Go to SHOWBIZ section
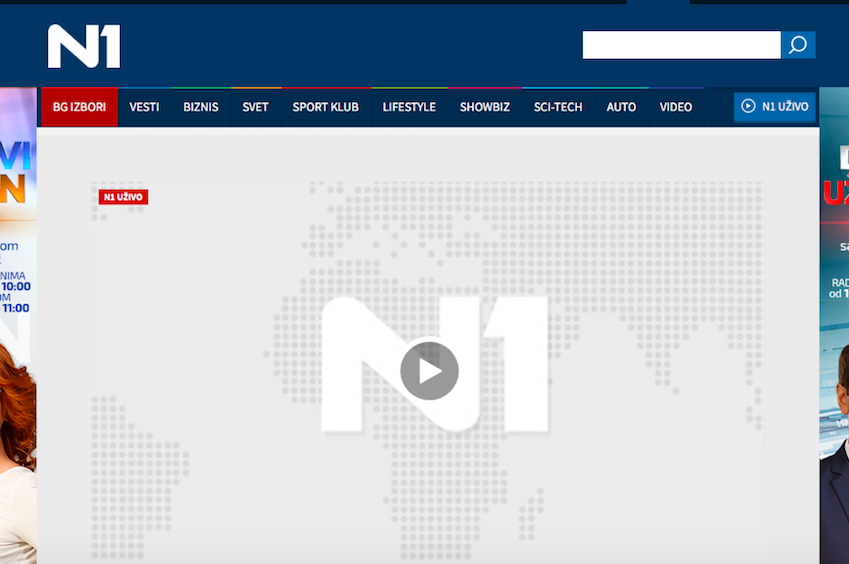The image size is (849, 564). [x=485, y=107]
